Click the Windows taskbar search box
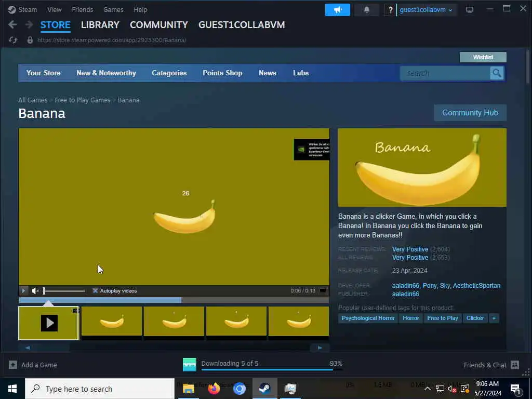 click(x=100, y=389)
